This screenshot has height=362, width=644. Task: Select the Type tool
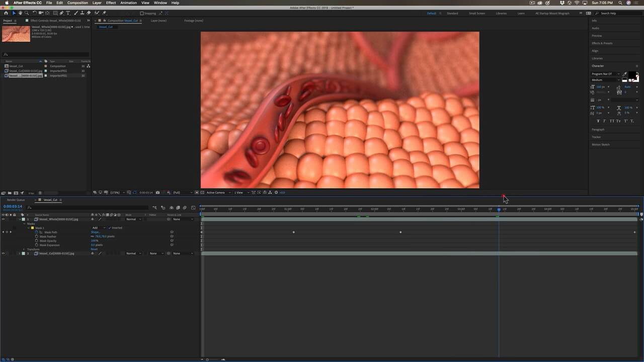pyautogui.click(x=68, y=13)
